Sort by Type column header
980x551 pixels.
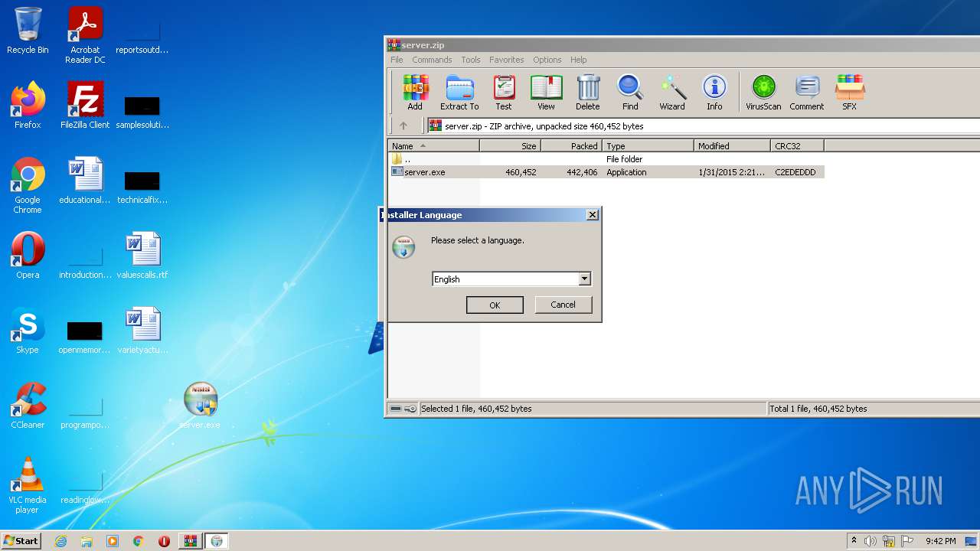point(648,145)
